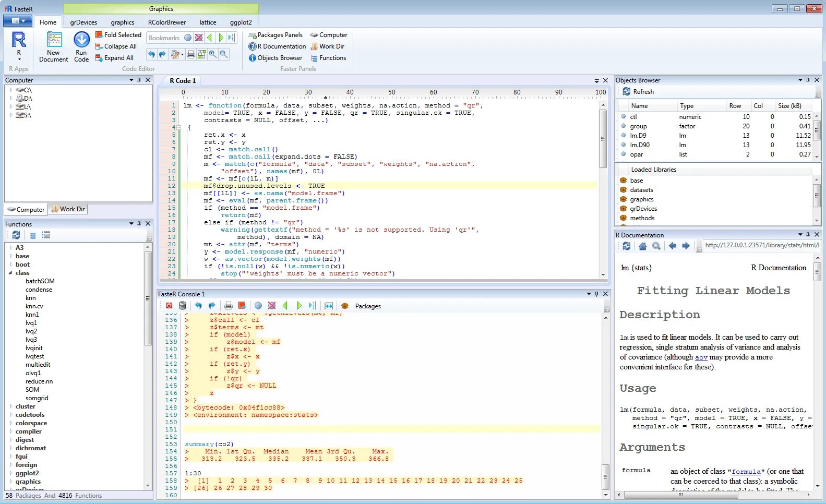Click Refresh in Objects Browser
826x504 pixels.
638,92
